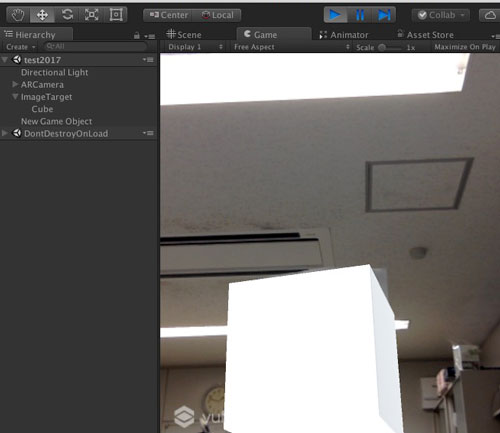
Task: Toggle the Hierarchy panel lock
Action: click(137, 35)
